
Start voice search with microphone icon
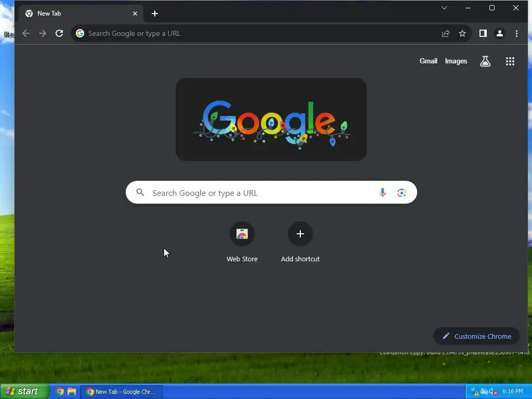382,192
